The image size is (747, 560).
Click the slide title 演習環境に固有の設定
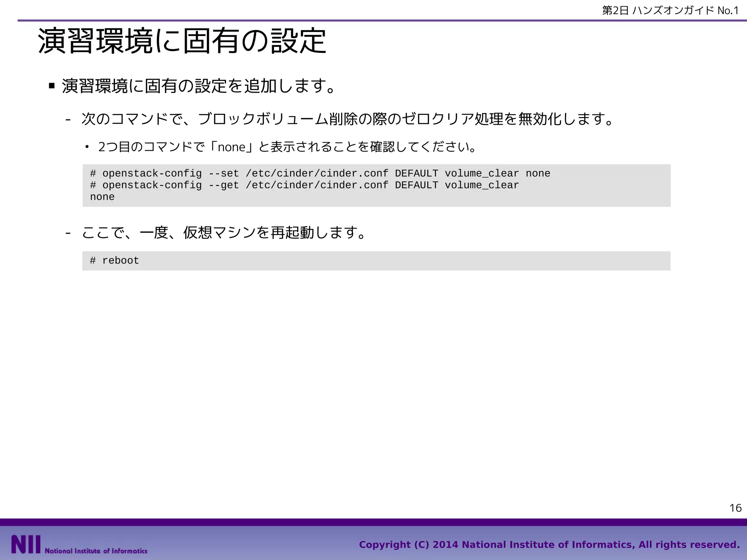pyautogui.click(x=182, y=41)
